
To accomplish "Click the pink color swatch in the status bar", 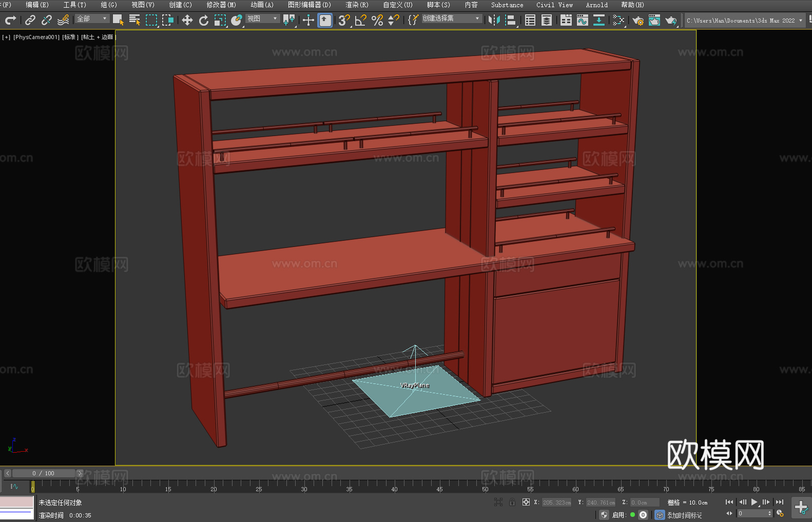I will tap(17, 502).
